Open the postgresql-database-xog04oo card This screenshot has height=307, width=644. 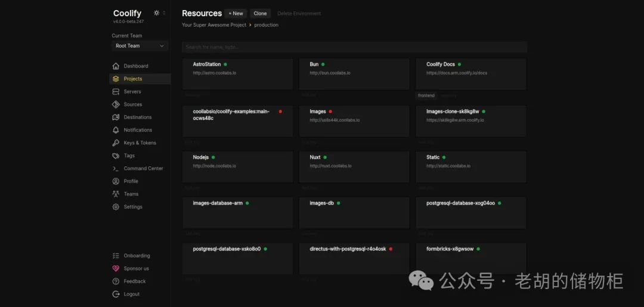click(470, 213)
